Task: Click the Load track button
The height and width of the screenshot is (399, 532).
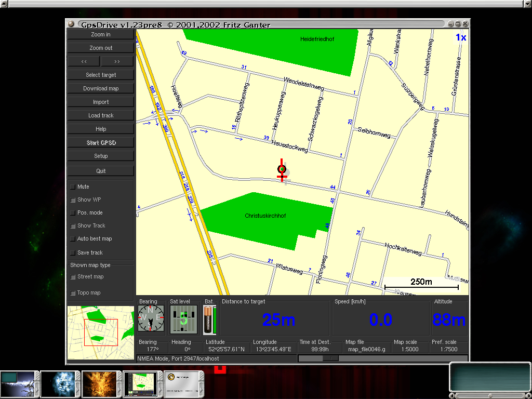Action: [101, 115]
